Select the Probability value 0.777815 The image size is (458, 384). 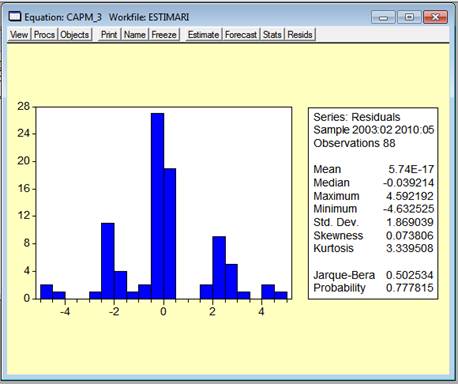click(410, 288)
